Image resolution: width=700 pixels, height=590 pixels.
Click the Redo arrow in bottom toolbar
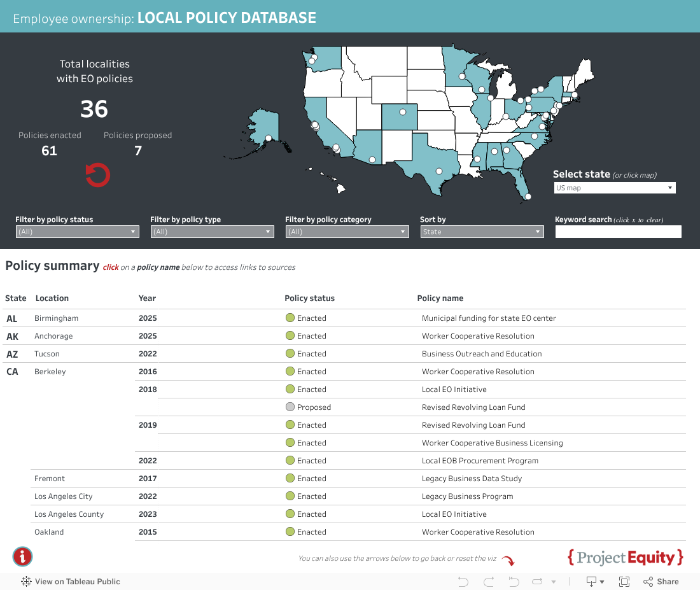[489, 581]
